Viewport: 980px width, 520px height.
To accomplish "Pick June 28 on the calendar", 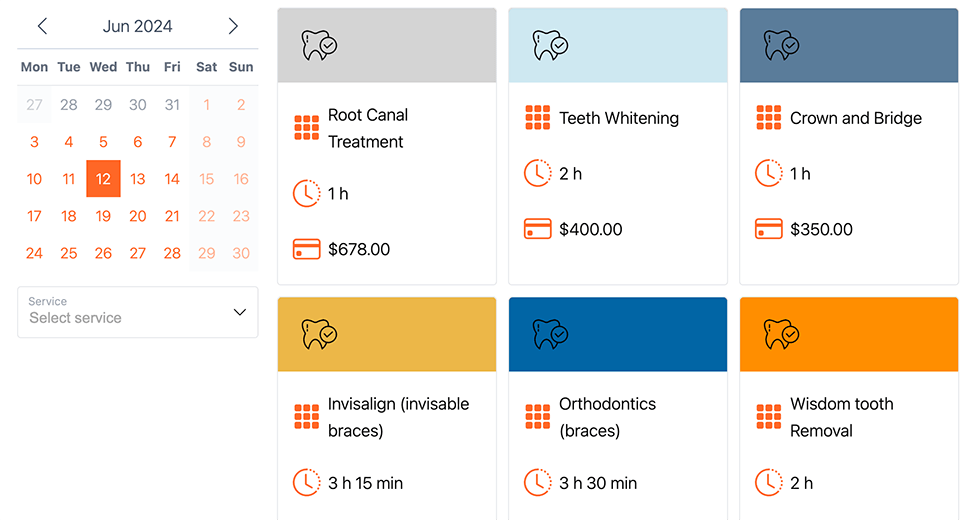I will tap(172, 253).
